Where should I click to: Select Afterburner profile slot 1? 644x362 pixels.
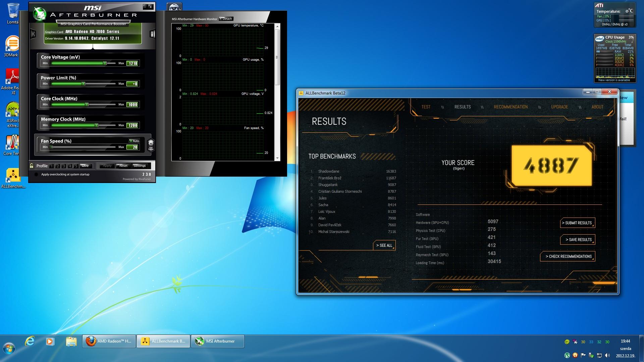coord(52,166)
